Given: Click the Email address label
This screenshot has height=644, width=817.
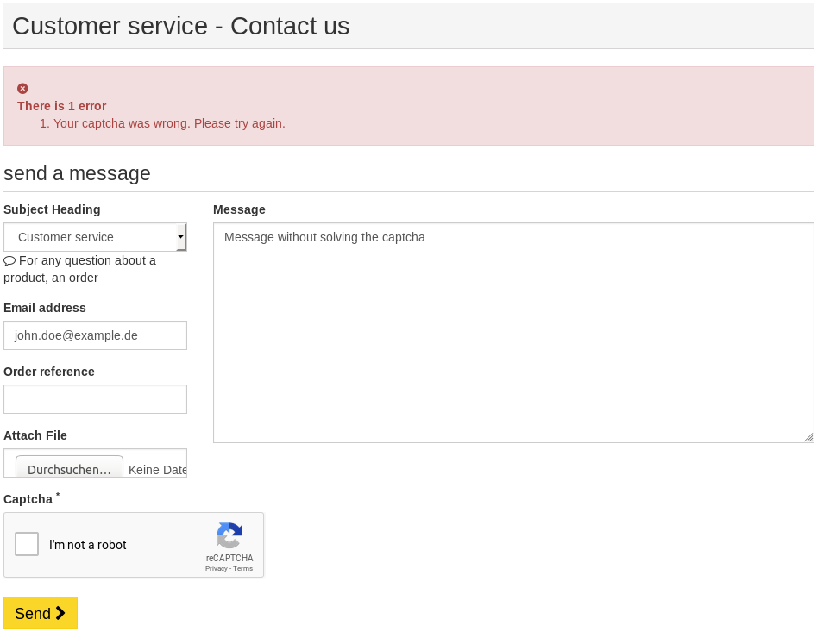Looking at the screenshot, I should 45,308.
